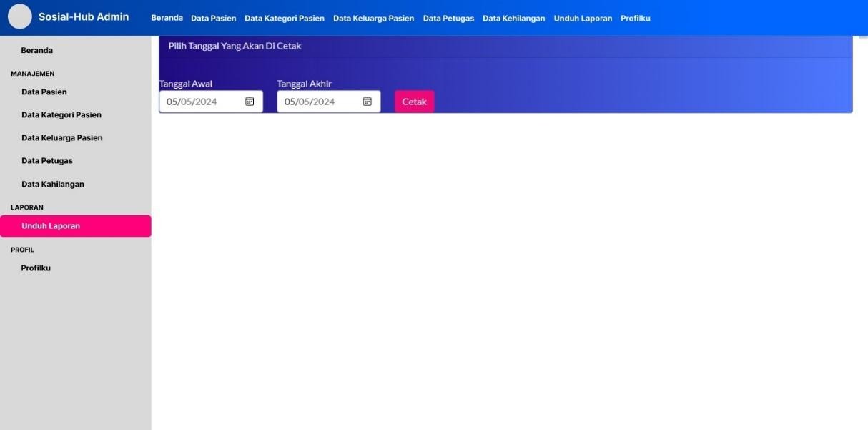
Task: Click inside the Tanggal Akhir date field
Action: click(x=318, y=102)
